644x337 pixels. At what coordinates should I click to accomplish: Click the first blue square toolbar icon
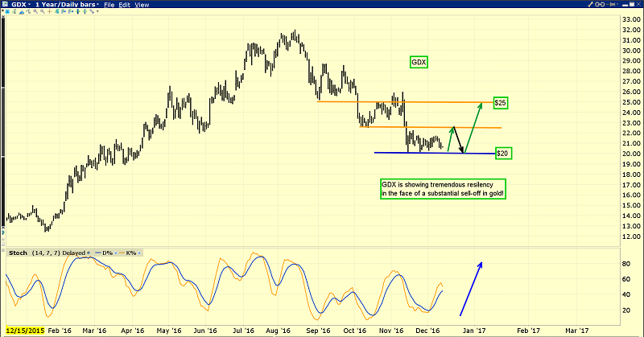7,11
